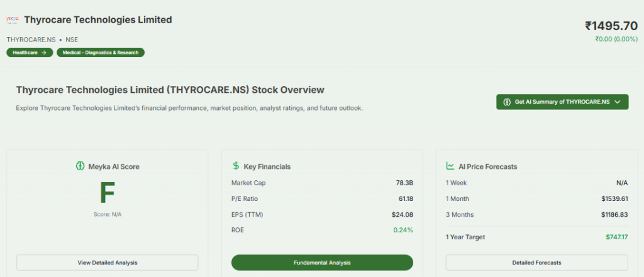Click the ROE label

[238, 231]
